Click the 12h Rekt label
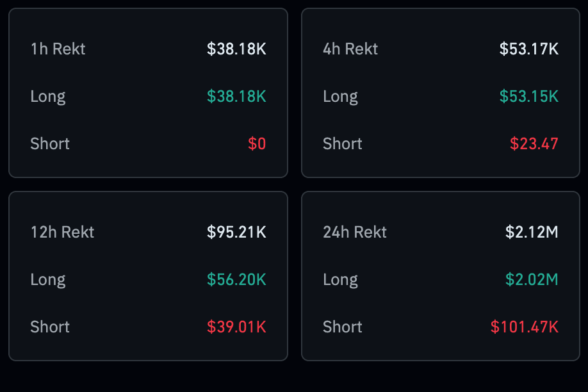 [x=62, y=232]
